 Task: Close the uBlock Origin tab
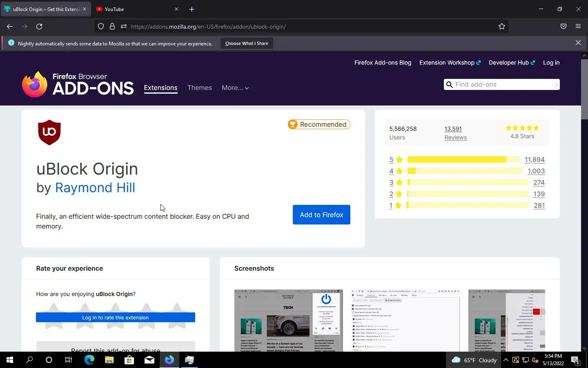tap(85, 9)
